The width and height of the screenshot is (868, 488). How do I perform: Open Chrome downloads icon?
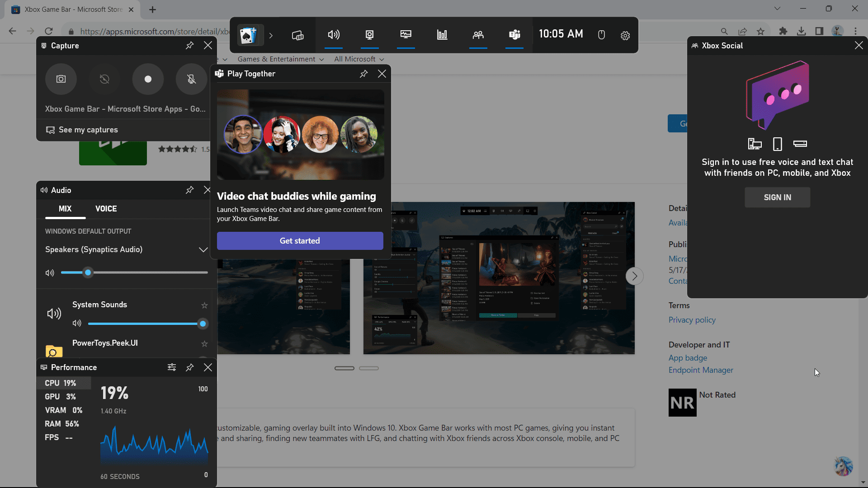point(801,31)
